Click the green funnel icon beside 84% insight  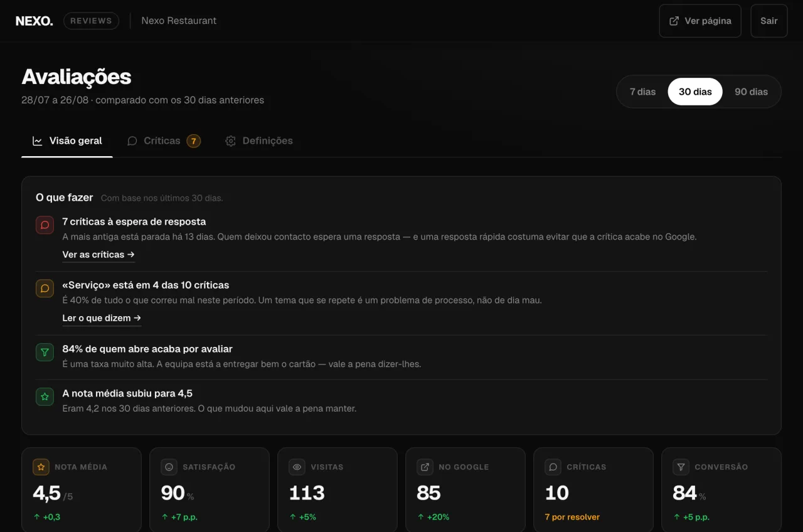tap(45, 352)
